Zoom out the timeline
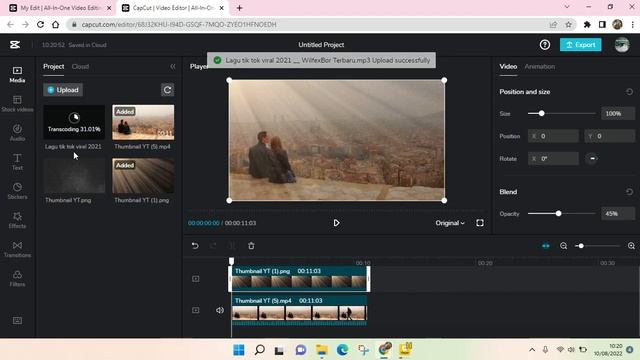Viewport: 640px width, 360px height. [x=564, y=246]
